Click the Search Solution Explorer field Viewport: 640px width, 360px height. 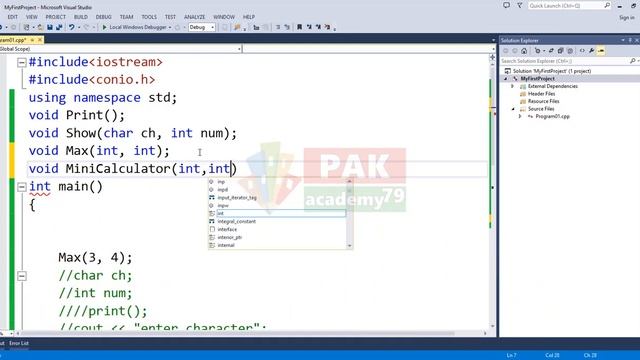pos(569,61)
